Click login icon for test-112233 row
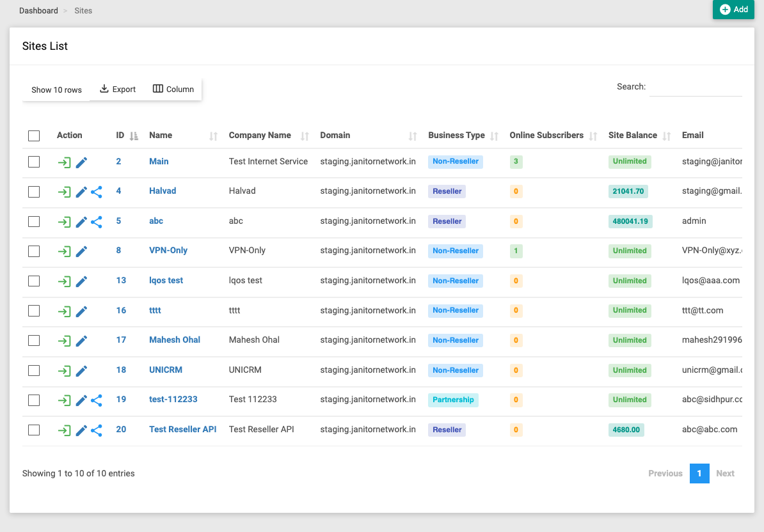Screen dimensions: 764x532 pyautogui.click(x=65, y=400)
